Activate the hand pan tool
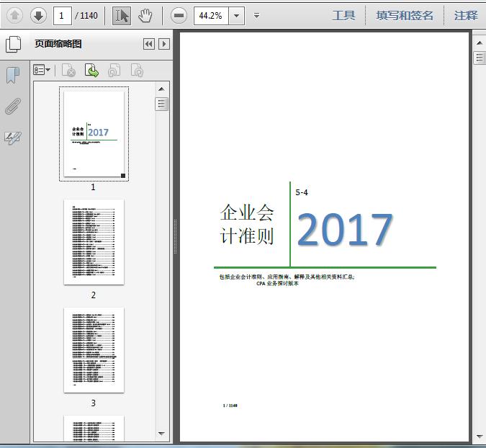This screenshot has height=448, width=486. [145, 16]
